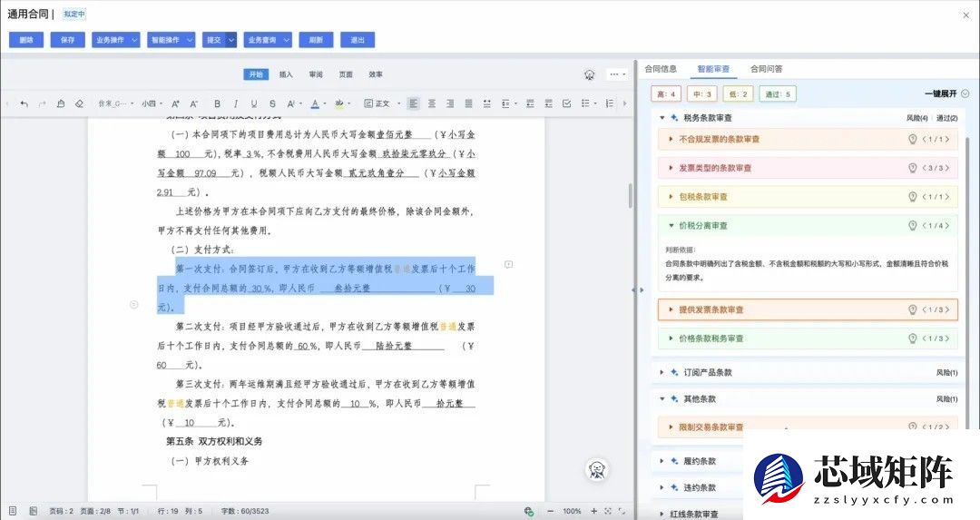This screenshot has height=520, width=980.
Task: Click the undo arrow icon
Action: (x=24, y=103)
